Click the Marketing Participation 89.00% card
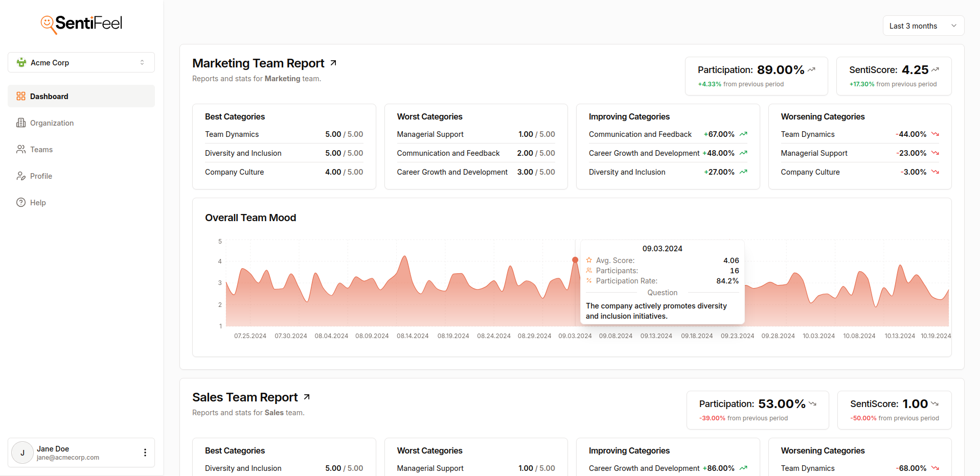 click(x=756, y=76)
